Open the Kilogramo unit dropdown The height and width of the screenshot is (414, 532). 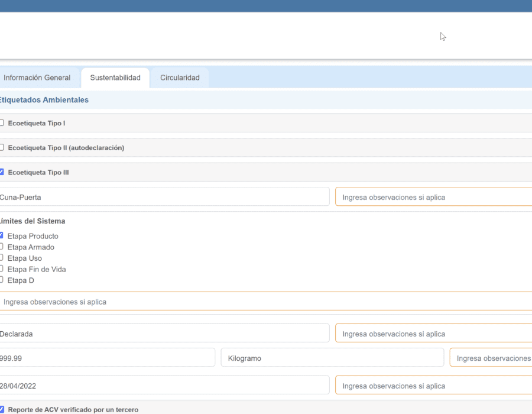pyautogui.click(x=332, y=358)
